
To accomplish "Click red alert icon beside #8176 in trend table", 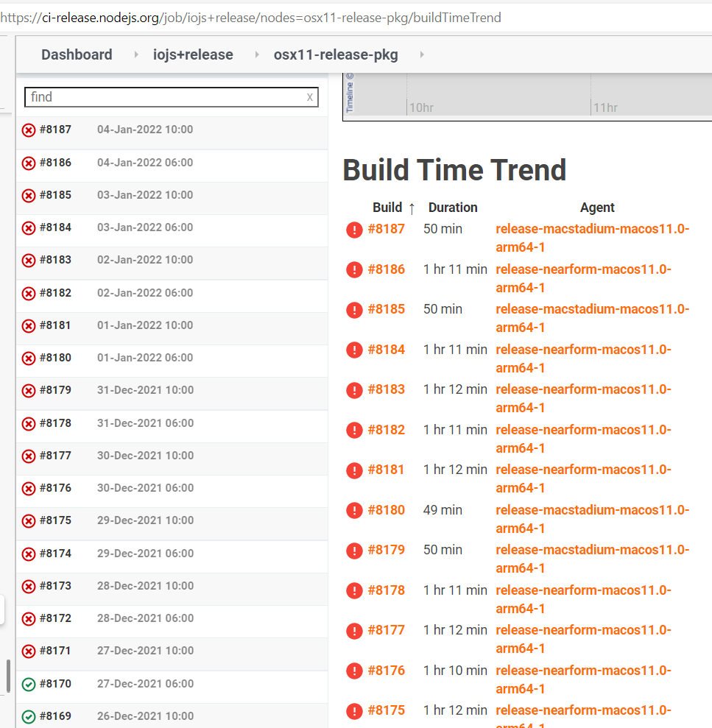I will pyautogui.click(x=354, y=671).
